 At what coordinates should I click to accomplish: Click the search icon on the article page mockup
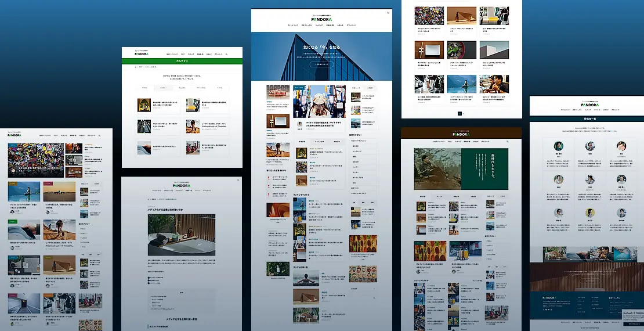(237, 180)
